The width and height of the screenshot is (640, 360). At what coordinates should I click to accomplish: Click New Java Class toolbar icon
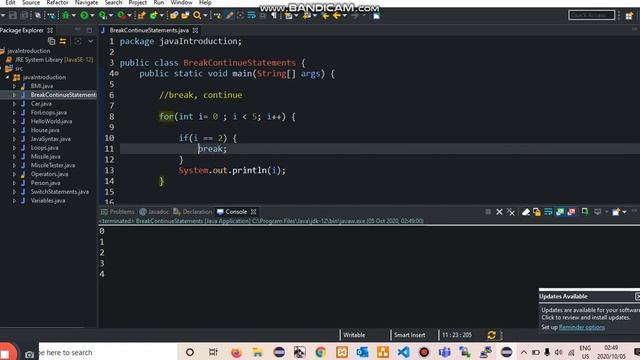[x=153, y=16]
